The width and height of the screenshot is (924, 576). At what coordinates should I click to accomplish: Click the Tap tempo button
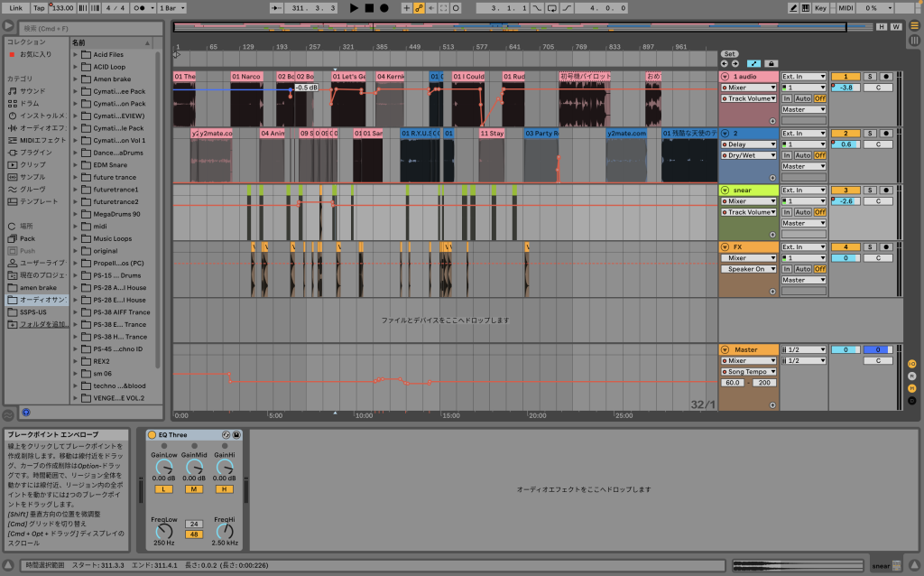click(39, 8)
